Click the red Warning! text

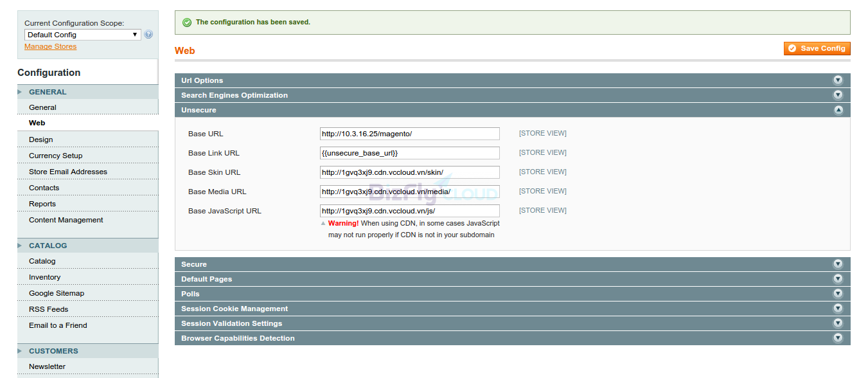pos(343,223)
